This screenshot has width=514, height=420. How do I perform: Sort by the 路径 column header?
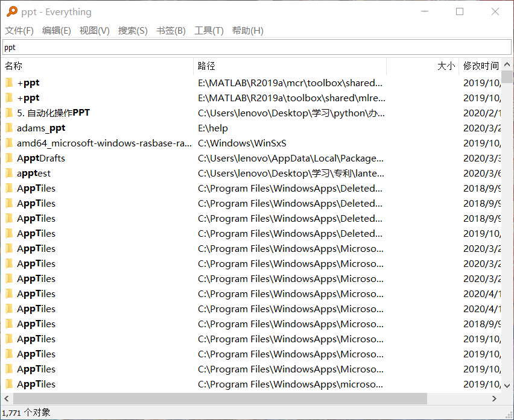coord(290,66)
